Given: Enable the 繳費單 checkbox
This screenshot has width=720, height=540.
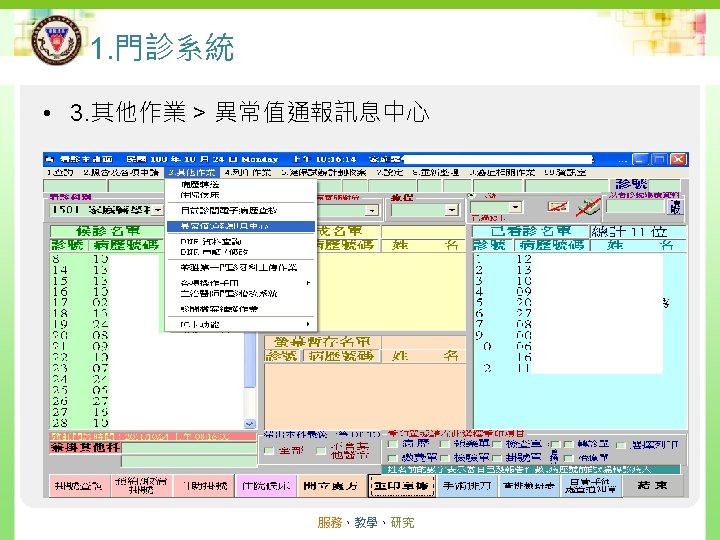Looking at the screenshot, I should click(393, 458).
